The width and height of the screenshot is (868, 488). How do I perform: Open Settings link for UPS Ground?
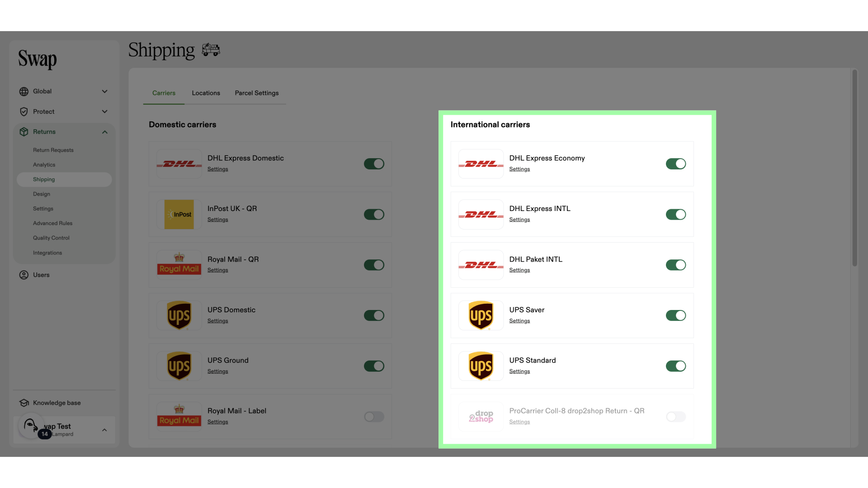tap(217, 371)
